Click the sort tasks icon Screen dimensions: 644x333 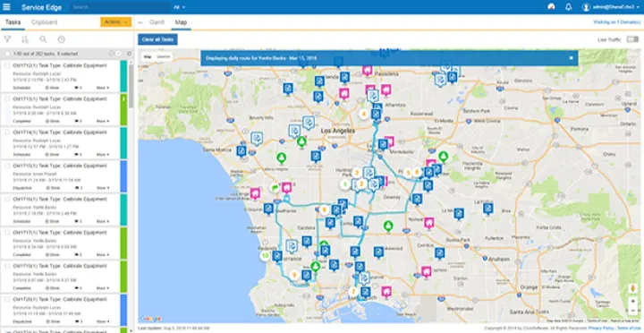(25, 39)
